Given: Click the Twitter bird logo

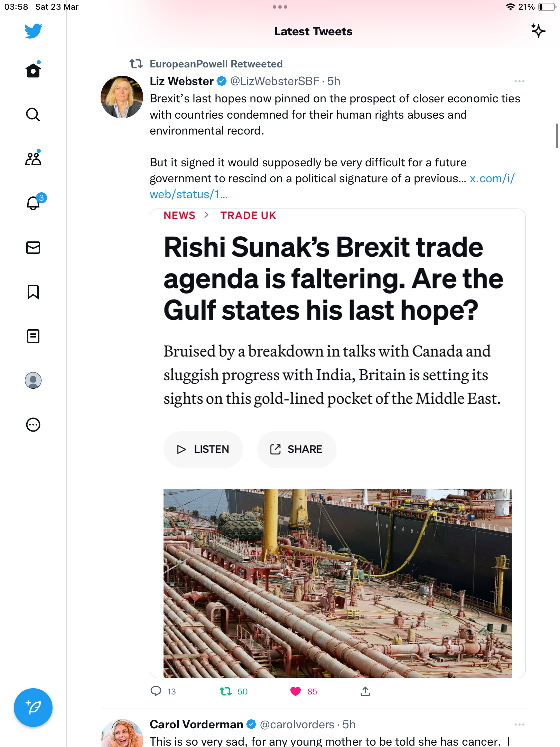Looking at the screenshot, I should coord(33,31).
